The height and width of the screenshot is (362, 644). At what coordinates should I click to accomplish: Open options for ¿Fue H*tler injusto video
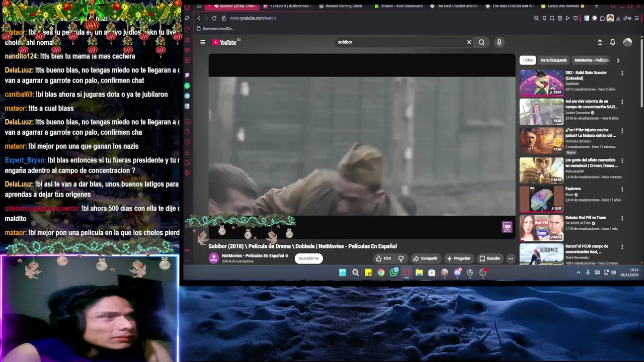click(622, 131)
